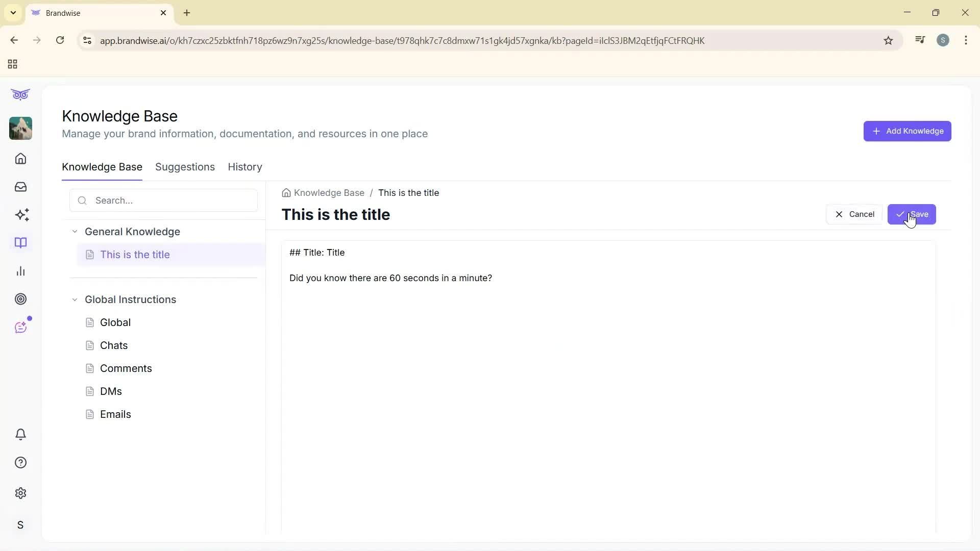980x551 pixels.
Task: Open the Analytics bar-chart icon
Action: (x=20, y=271)
